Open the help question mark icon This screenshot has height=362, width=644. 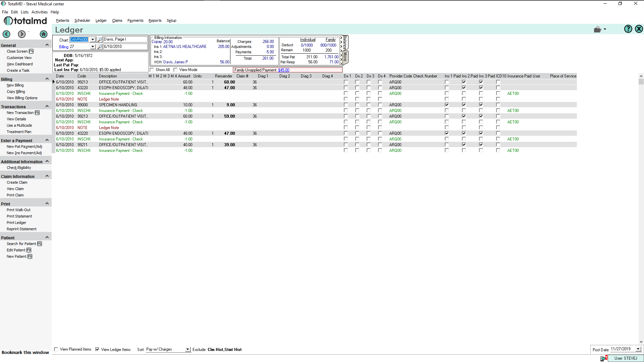point(628,29)
